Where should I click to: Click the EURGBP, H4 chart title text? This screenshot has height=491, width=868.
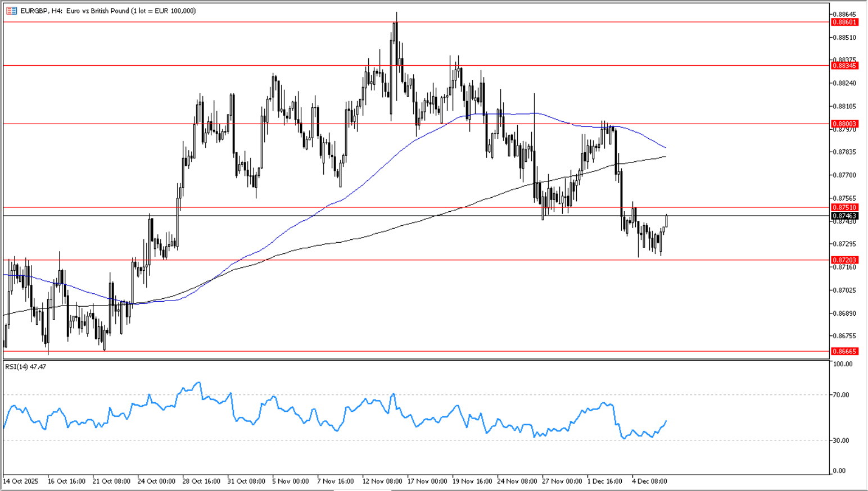click(107, 11)
